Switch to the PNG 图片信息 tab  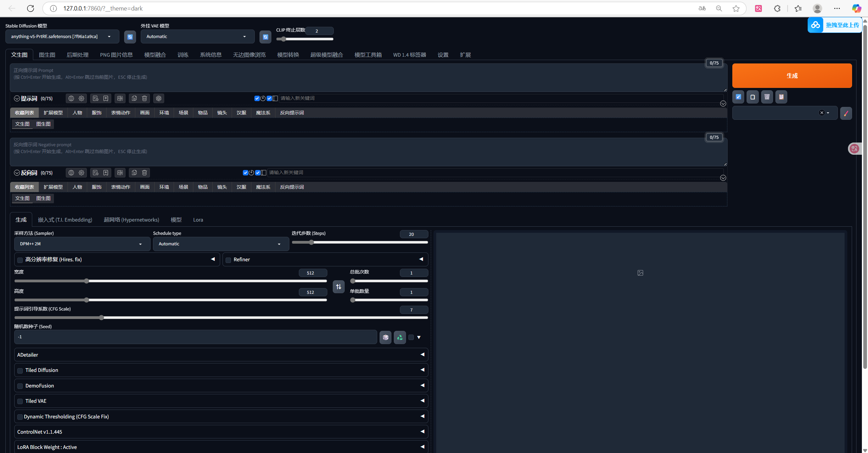click(x=116, y=55)
